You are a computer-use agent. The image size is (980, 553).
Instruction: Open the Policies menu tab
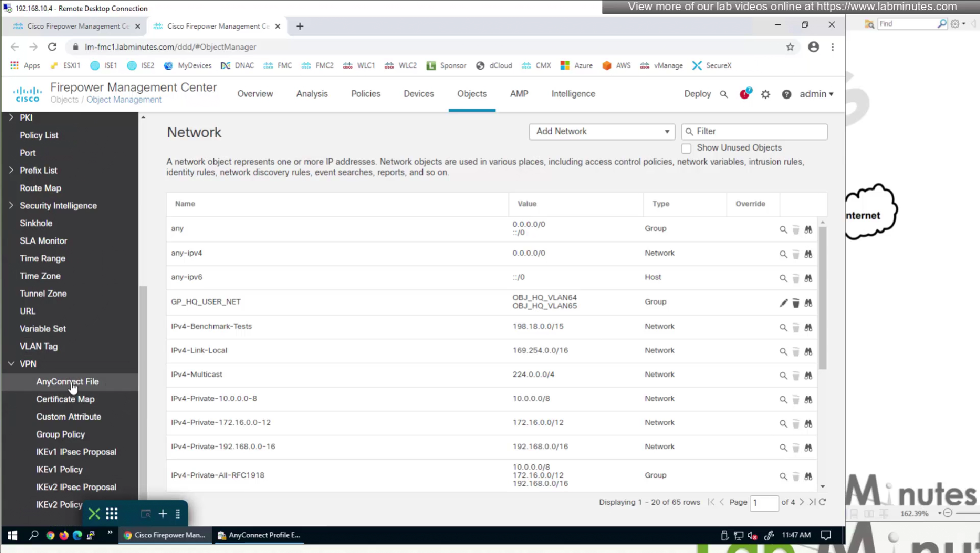click(x=365, y=94)
